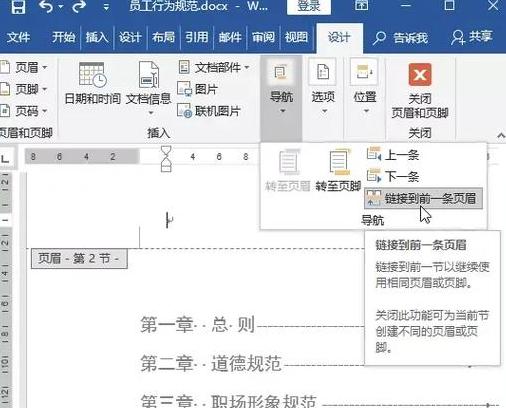Open the 位置 (Position) dropdown

click(x=365, y=87)
